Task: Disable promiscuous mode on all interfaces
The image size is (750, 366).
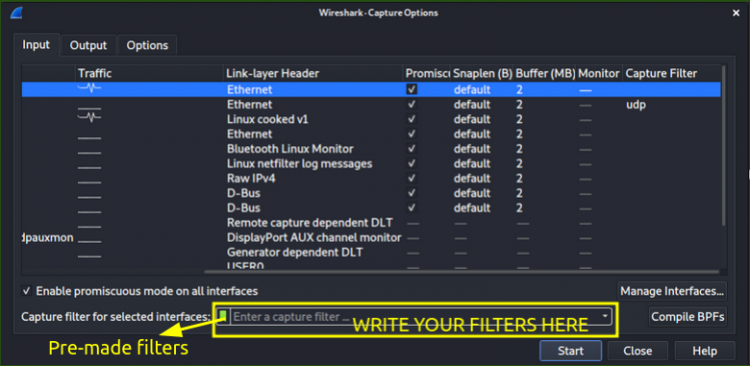Action: 27,291
